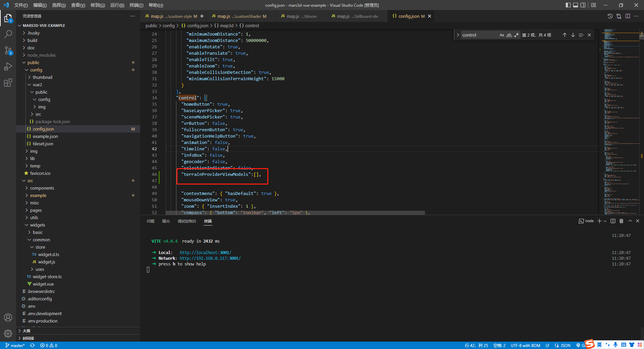644x349 pixels.
Task: Toggle primary sidebar layout icon
Action: pyautogui.click(x=568, y=5)
